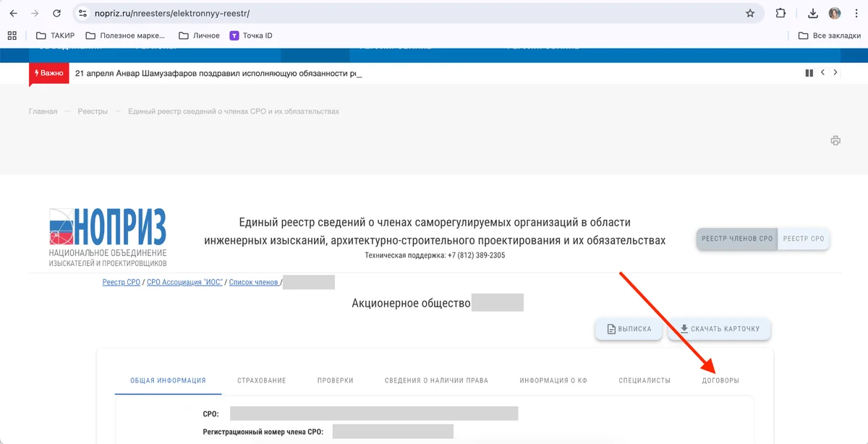Click the browser forward arrow
This screenshot has width=868, height=444.
(x=35, y=13)
